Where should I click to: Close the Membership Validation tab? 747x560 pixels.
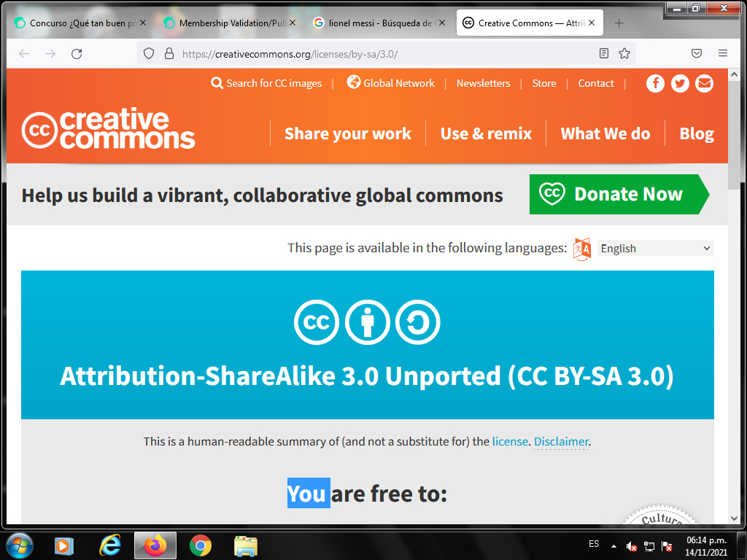[x=293, y=23]
